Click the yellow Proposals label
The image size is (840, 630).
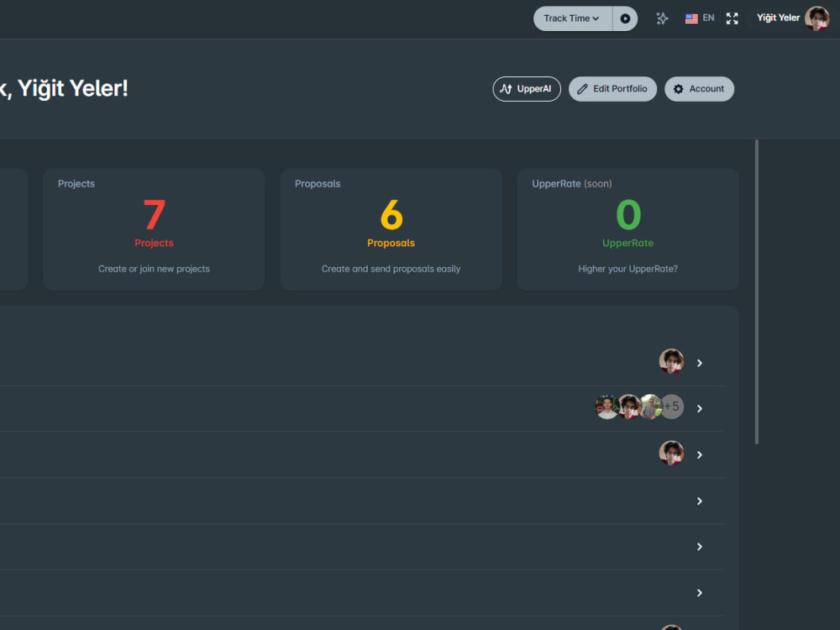coord(391,244)
